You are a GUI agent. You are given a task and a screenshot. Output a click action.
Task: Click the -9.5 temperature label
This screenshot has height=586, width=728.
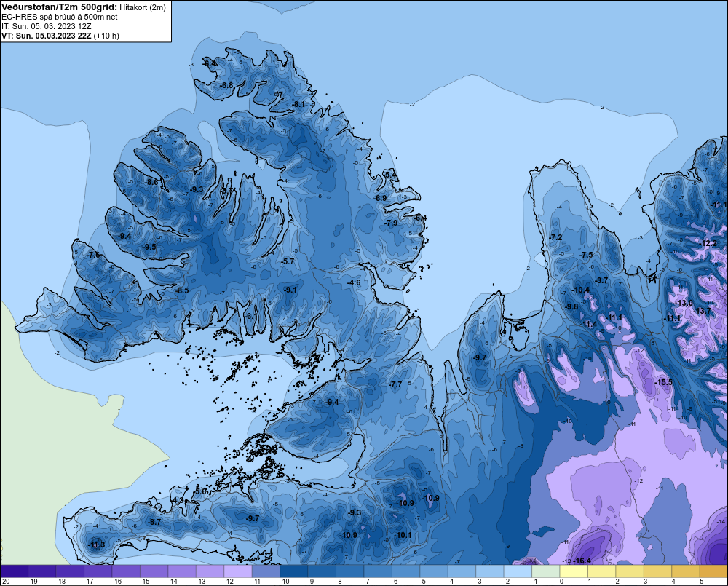tap(149, 247)
